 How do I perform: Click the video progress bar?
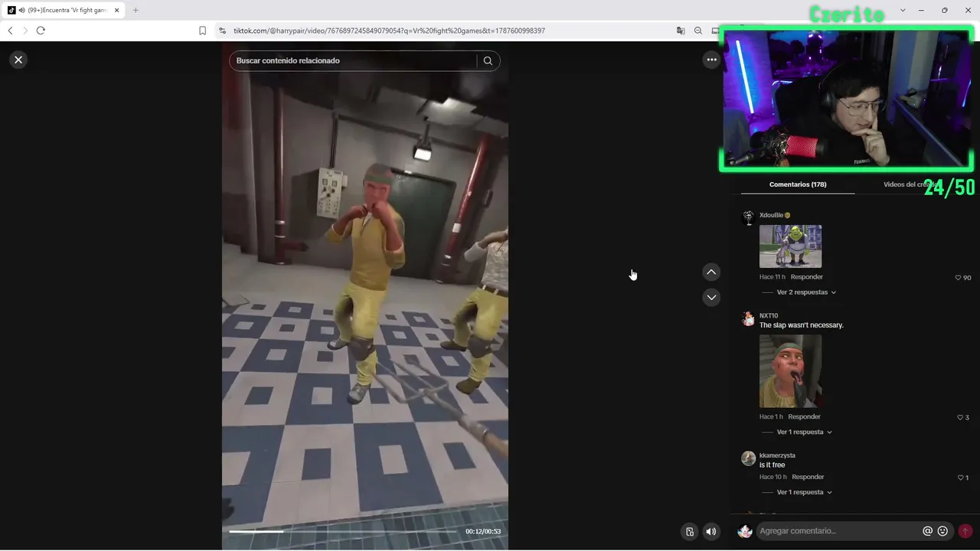pyautogui.click(x=343, y=531)
